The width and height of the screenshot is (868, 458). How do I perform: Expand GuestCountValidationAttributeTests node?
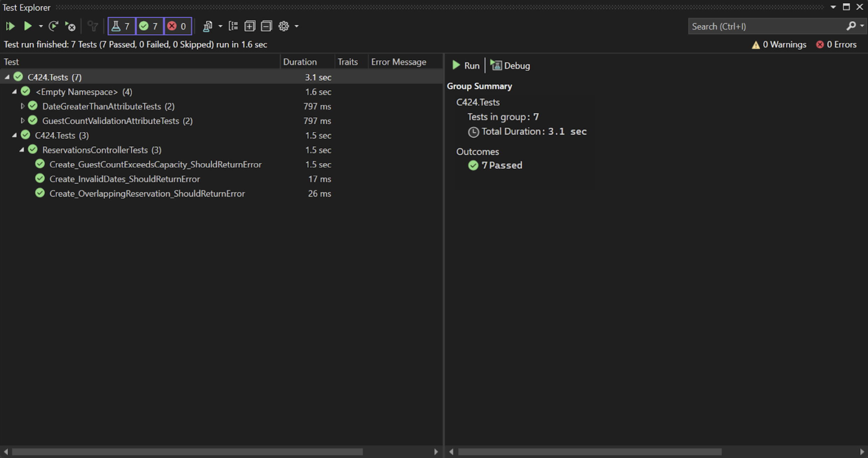tap(22, 121)
